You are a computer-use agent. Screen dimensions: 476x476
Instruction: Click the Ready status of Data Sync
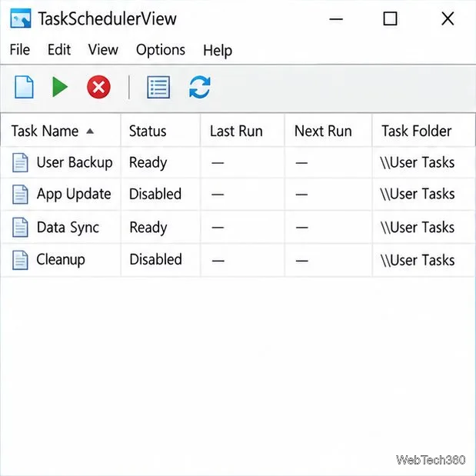(148, 228)
